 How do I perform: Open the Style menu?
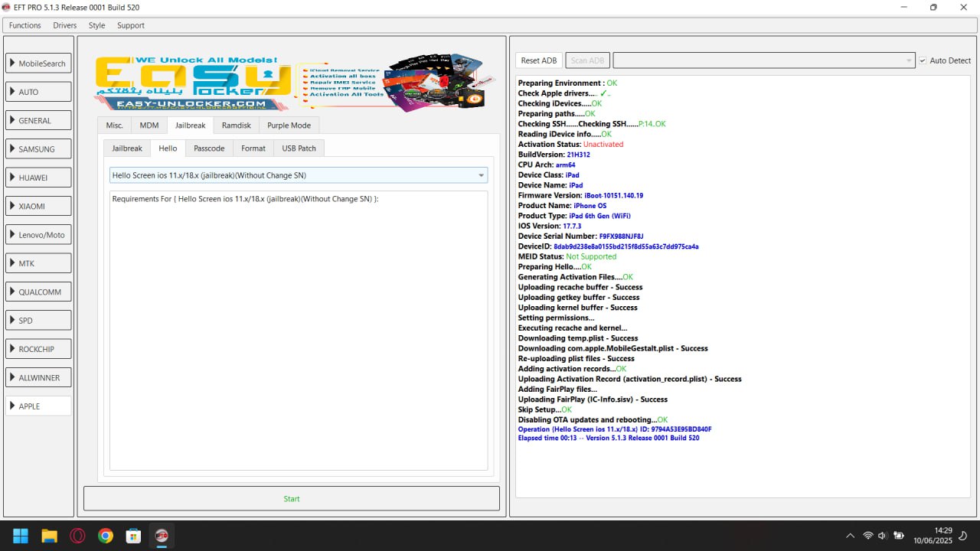point(96,25)
